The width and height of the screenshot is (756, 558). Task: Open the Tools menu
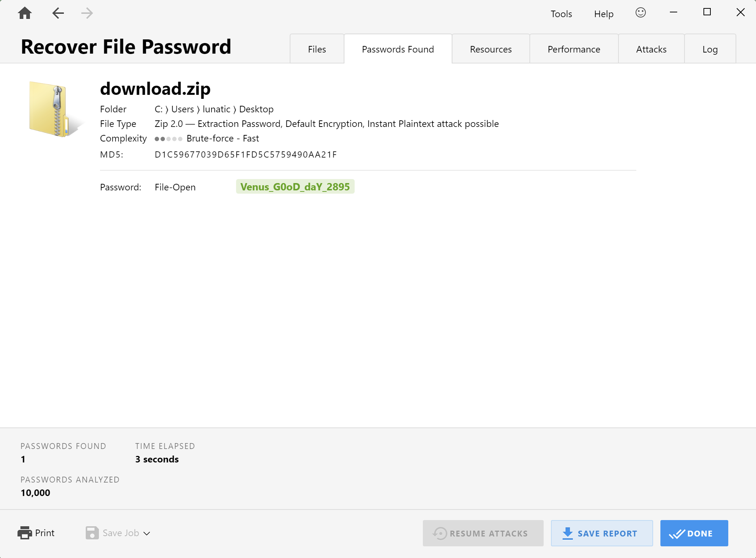(561, 14)
